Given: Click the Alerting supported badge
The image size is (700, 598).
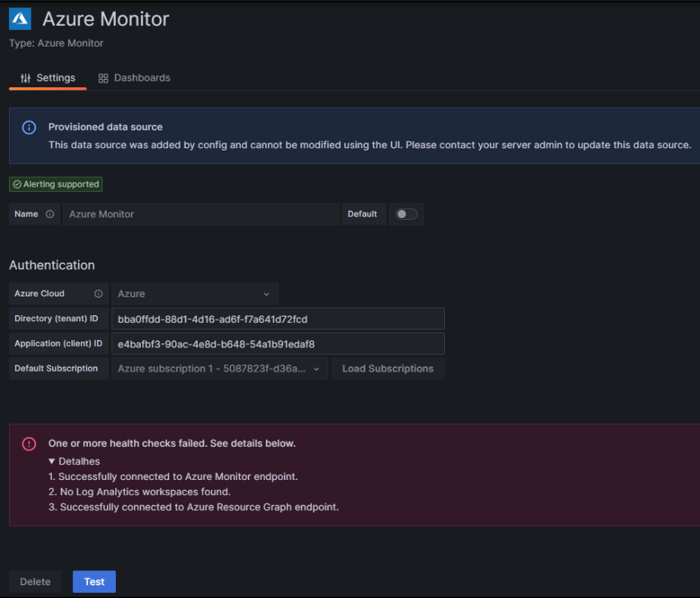Looking at the screenshot, I should (56, 184).
